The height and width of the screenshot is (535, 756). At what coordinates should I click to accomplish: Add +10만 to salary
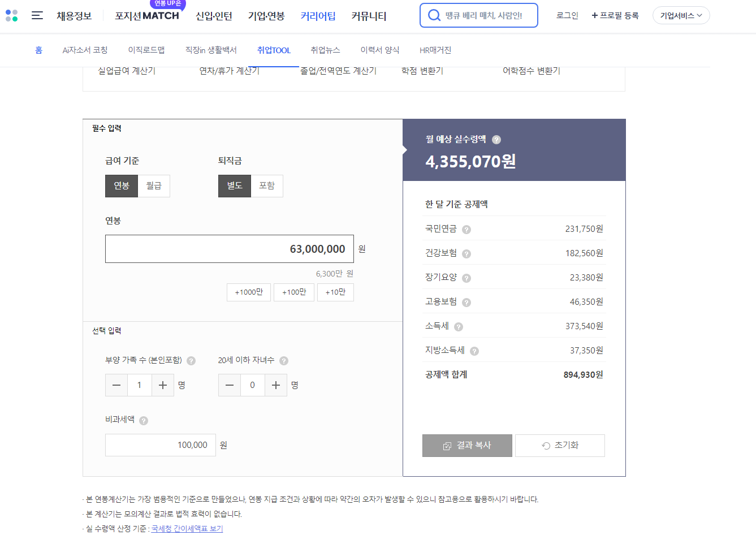pos(335,292)
